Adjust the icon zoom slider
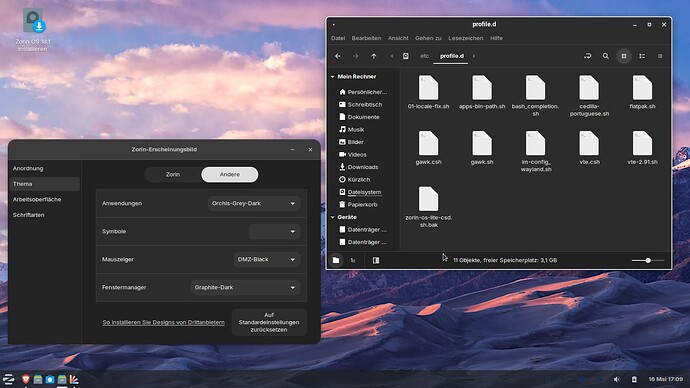This screenshot has height=388, width=690. pyautogui.click(x=648, y=260)
